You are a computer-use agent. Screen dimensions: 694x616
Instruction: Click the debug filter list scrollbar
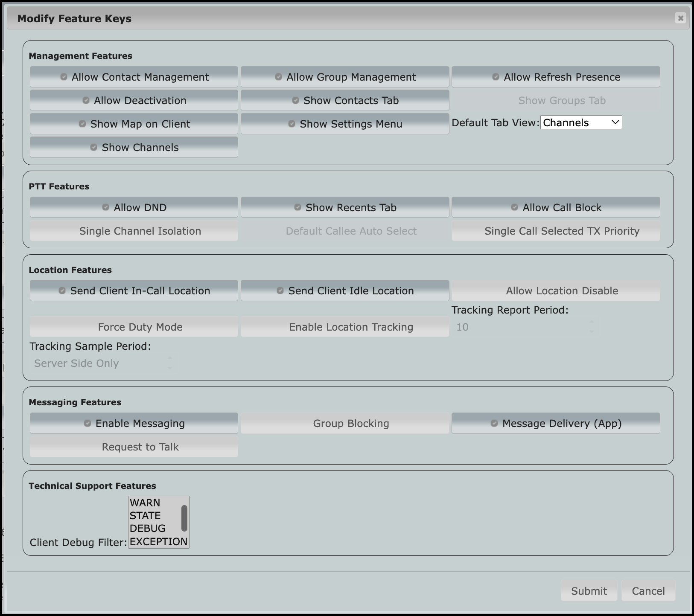184,518
